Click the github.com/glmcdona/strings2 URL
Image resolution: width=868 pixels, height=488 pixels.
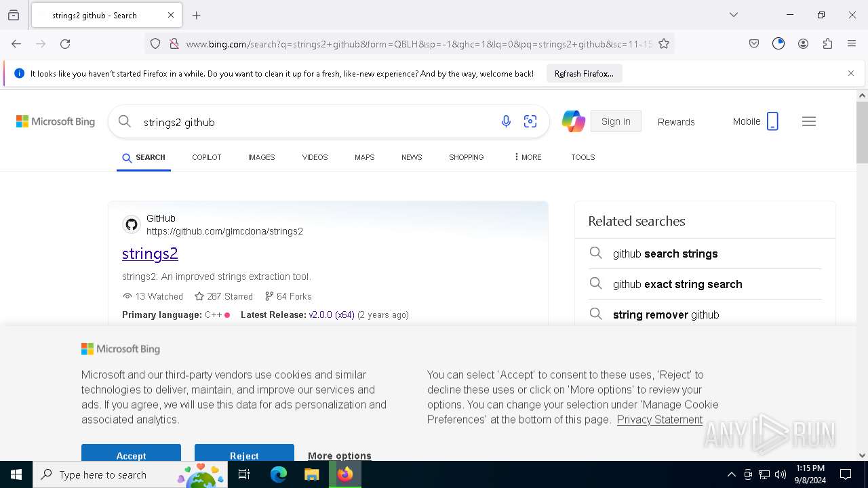(x=224, y=231)
